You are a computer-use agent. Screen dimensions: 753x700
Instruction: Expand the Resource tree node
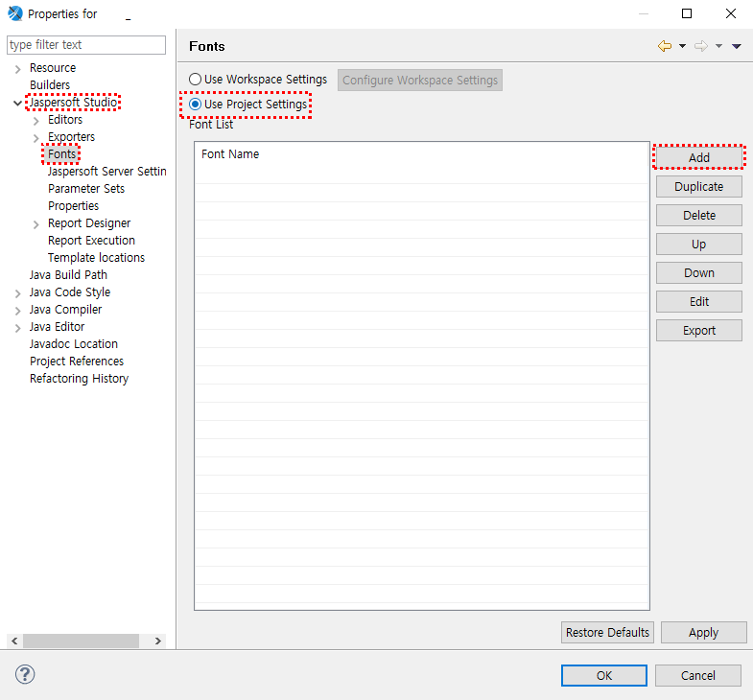click(18, 69)
